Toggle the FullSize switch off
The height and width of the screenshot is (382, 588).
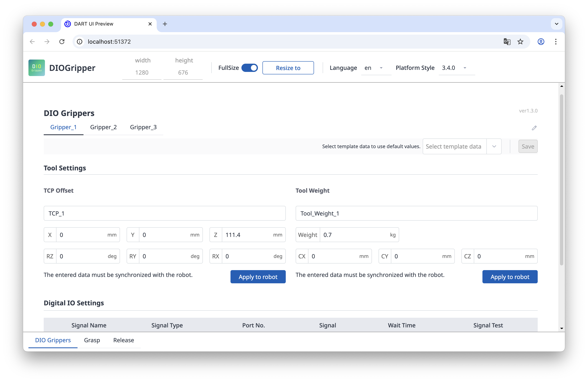[249, 68]
